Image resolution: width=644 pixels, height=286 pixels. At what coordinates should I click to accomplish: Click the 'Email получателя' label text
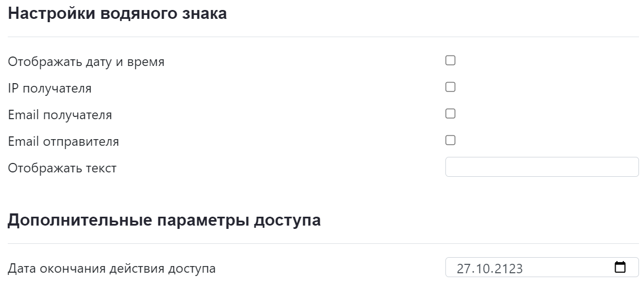[x=60, y=115]
